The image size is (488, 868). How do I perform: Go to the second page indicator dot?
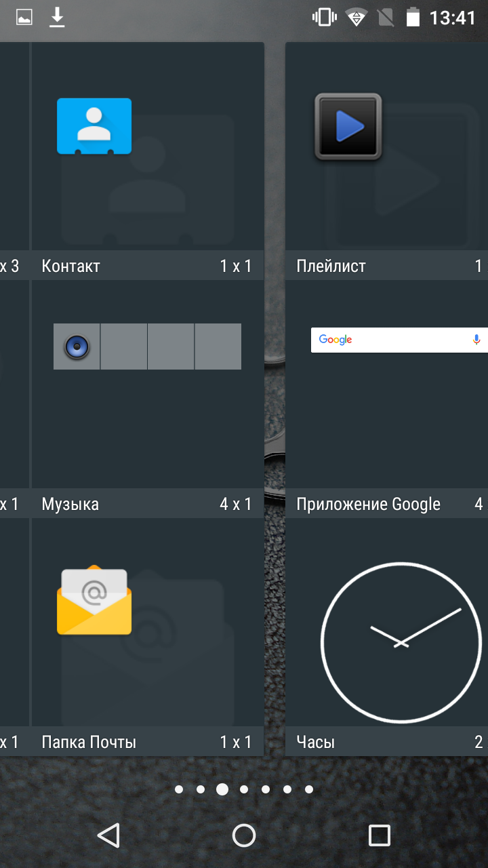(201, 789)
